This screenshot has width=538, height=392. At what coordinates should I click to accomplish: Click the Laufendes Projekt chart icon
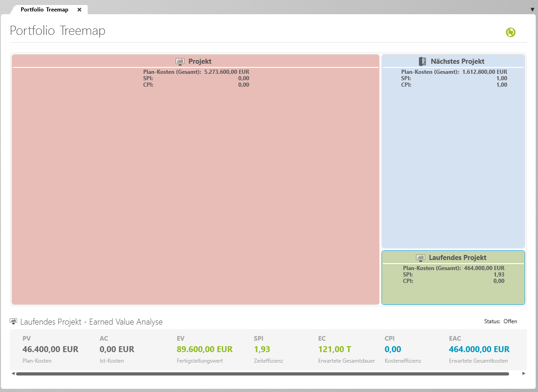click(x=420, y=258)
